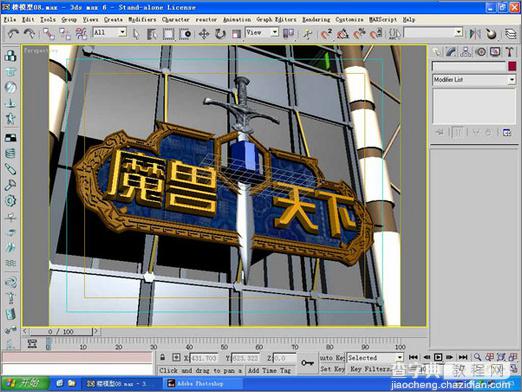522x392 pixels.
Task: Toggle the Pin Stack button
Action: click(439, 132)
